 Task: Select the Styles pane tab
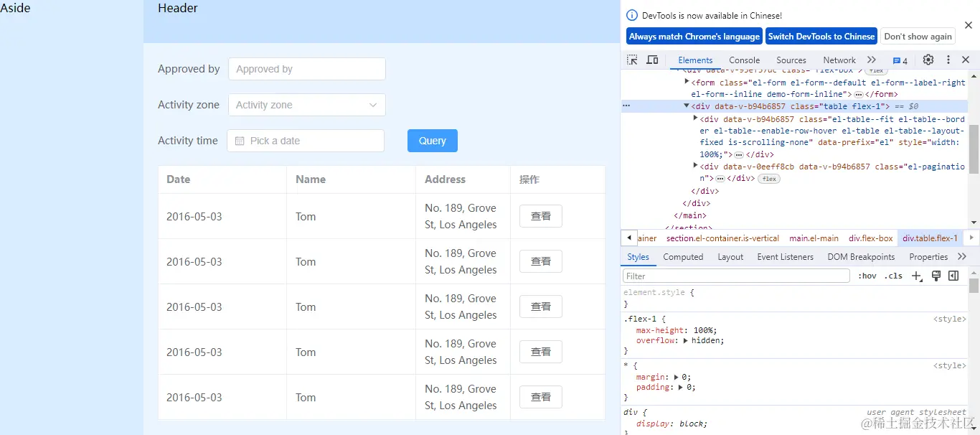638,257
